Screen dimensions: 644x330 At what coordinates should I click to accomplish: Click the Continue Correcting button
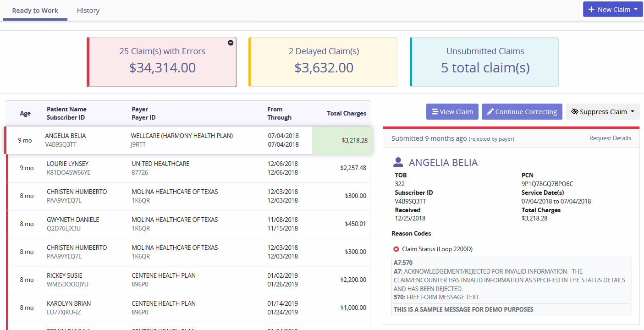pyautogui.click(x=522, y=111)
